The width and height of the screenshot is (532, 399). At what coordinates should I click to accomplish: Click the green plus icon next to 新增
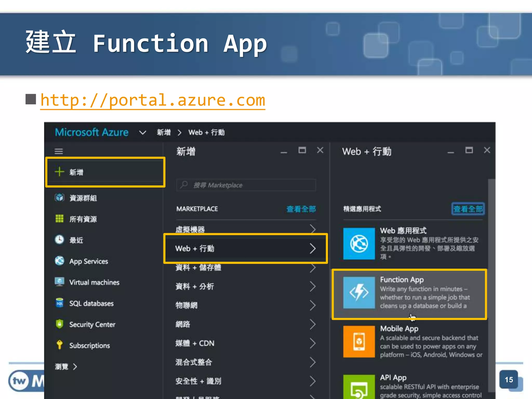(59, 172)
